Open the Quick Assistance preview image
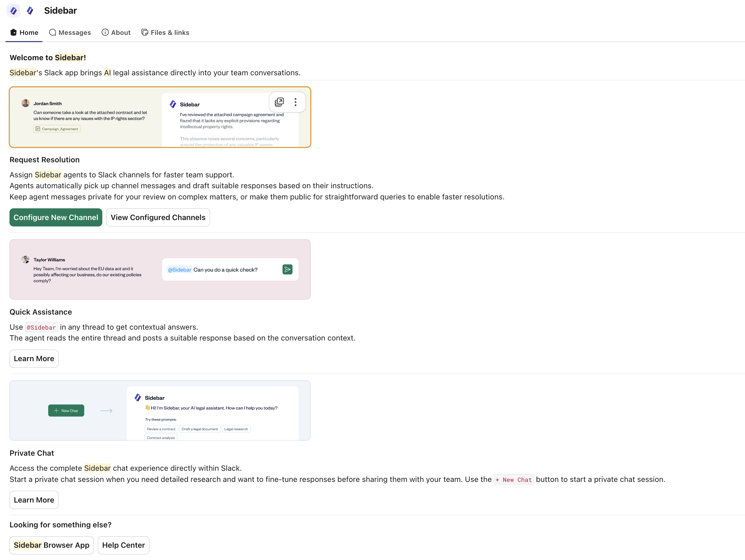 [x=160, y=270]
